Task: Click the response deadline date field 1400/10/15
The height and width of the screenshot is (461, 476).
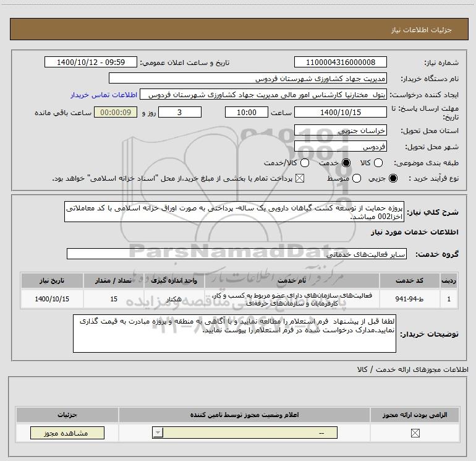Action: point(340,112)
